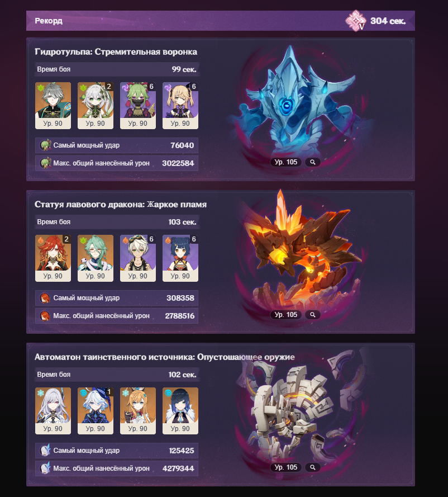Click the magnifier icon under the lava dragon statue
448x497 pixels.
[x=312, y=315]
